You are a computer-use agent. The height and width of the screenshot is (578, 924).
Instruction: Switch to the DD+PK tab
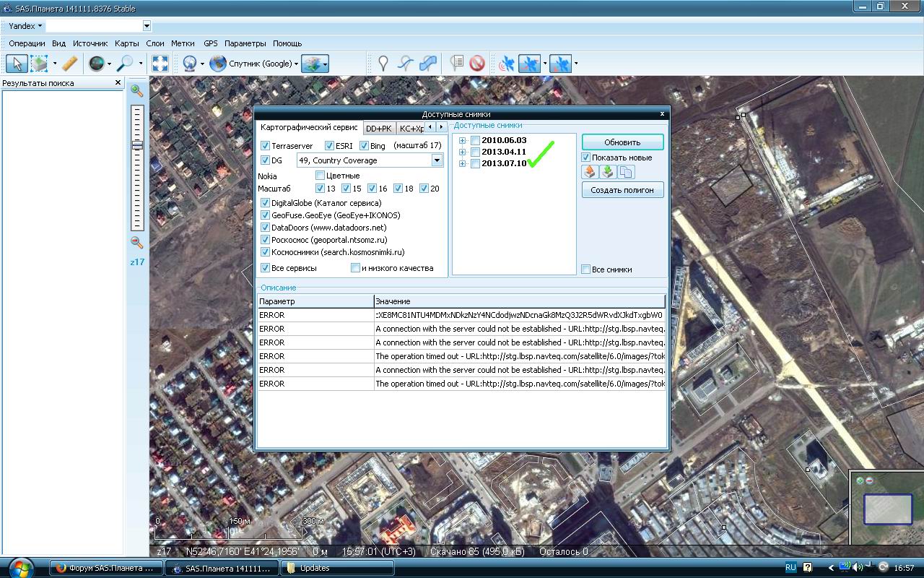378,128
